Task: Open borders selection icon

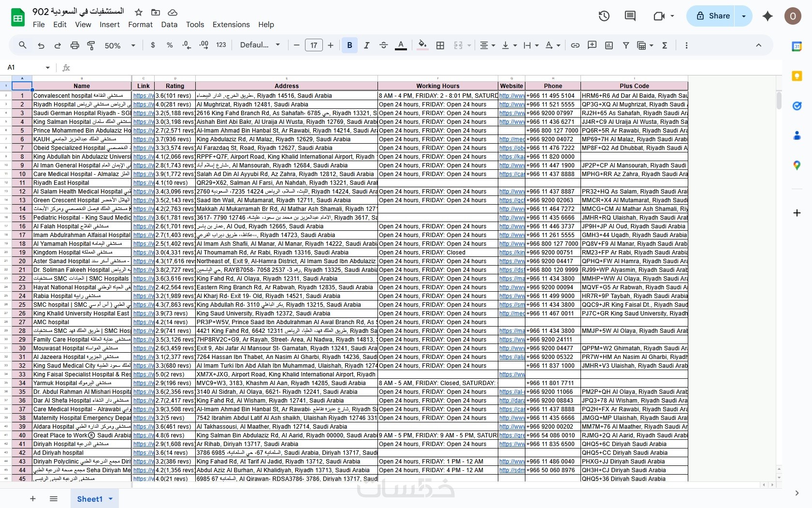Action: coord(440,45)
